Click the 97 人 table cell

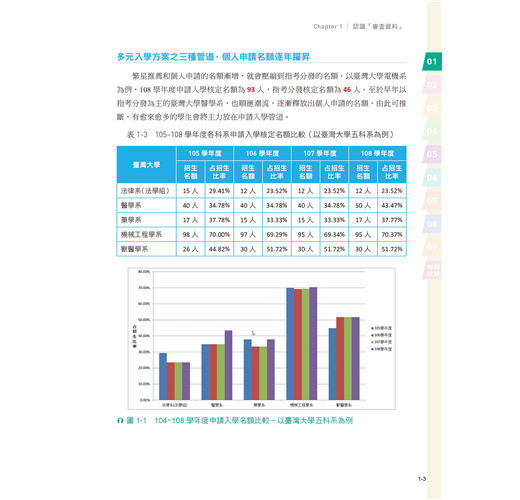[x=248, y=235]
